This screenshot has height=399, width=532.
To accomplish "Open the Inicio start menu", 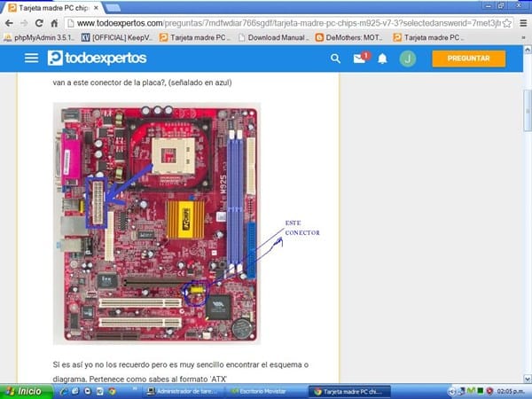I will [x=27, y=391].
